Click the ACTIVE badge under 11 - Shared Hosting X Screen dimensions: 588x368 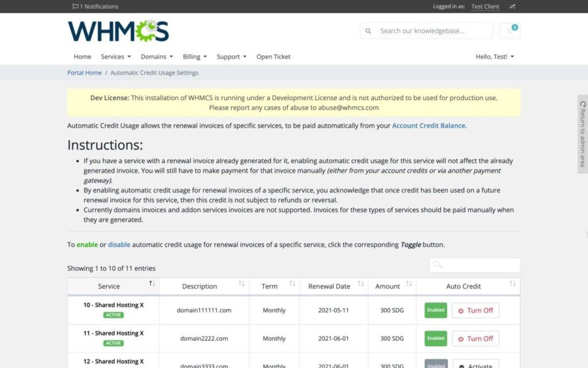[x=113, y=343]
